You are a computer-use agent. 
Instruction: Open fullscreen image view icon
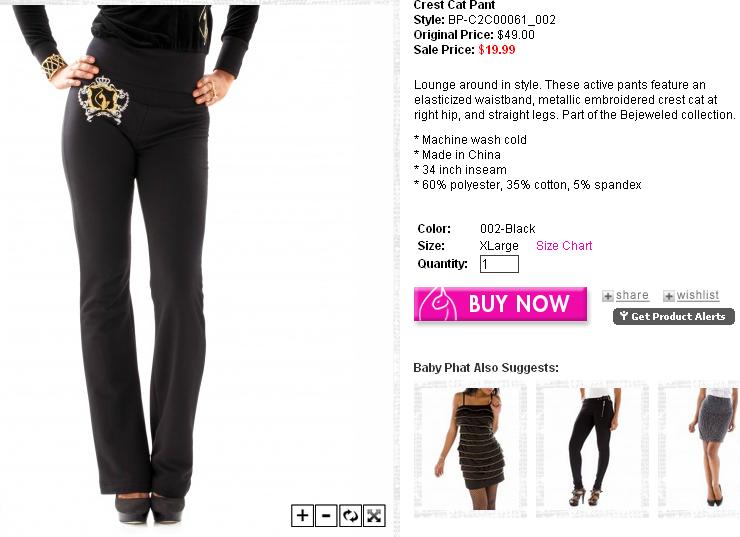[374, 515]
